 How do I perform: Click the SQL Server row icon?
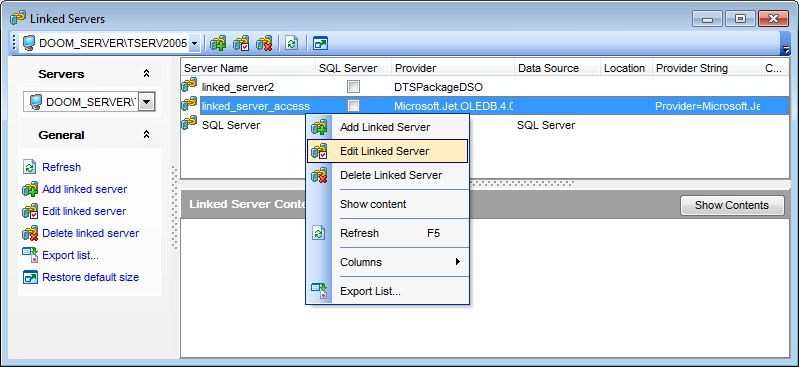[x=189, y=123]
